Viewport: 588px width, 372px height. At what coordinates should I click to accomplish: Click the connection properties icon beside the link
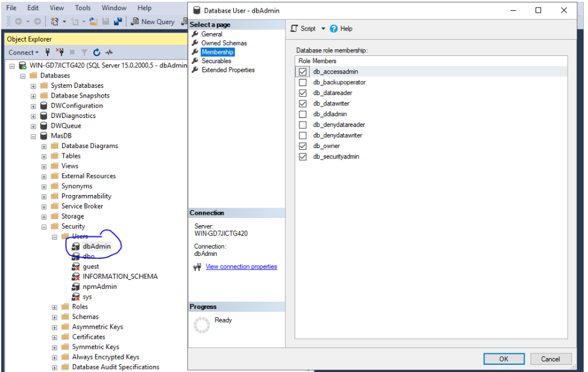coord(198,267)
